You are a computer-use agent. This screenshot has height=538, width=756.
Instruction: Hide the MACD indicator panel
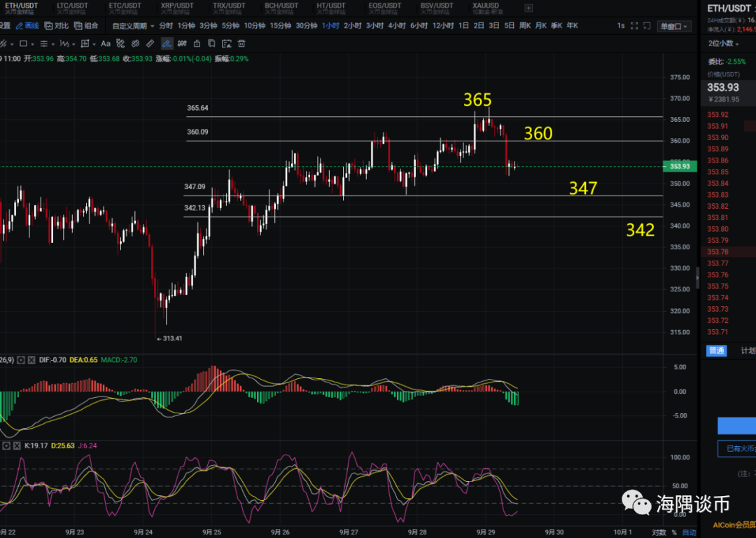(31, 361)
